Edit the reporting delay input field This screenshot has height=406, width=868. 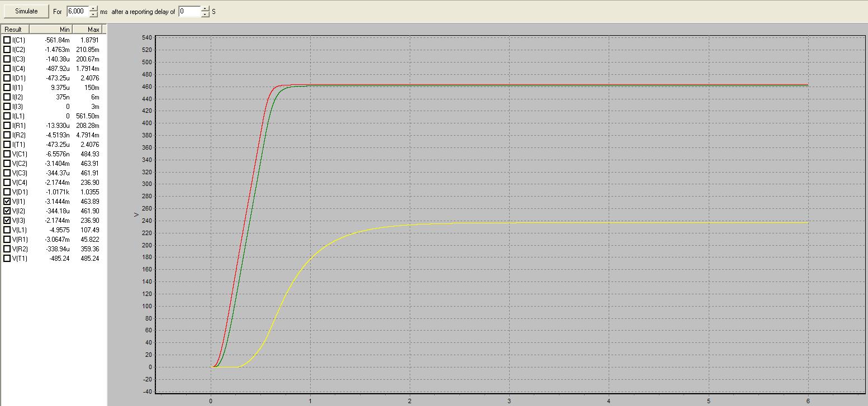coord(189,11)
